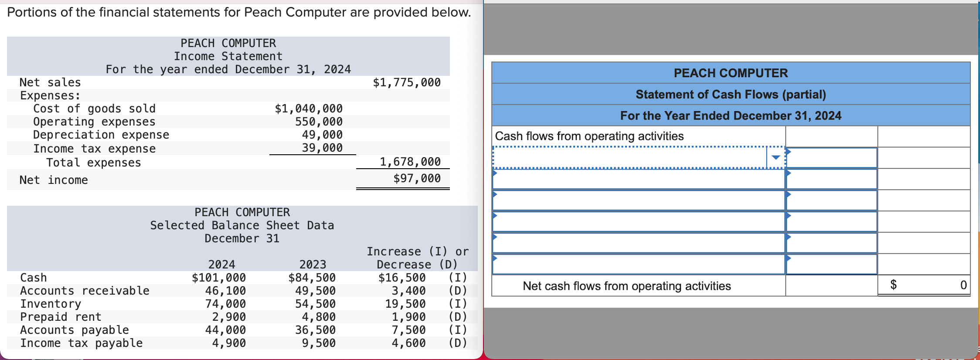Click the net cash flows total cell showing 0
This screenshot has height=360, width=980.
coord(924,285)
